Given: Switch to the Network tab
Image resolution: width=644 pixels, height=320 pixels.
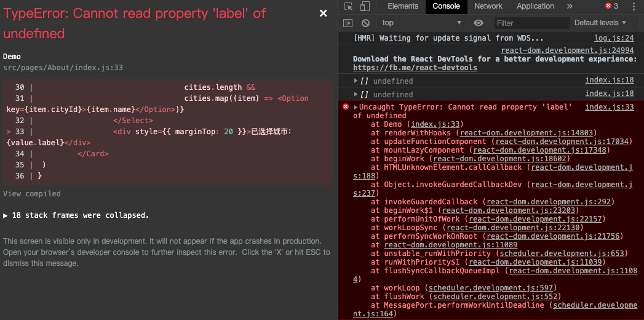Looking at the screenshot, I should (x=488, y=6).
